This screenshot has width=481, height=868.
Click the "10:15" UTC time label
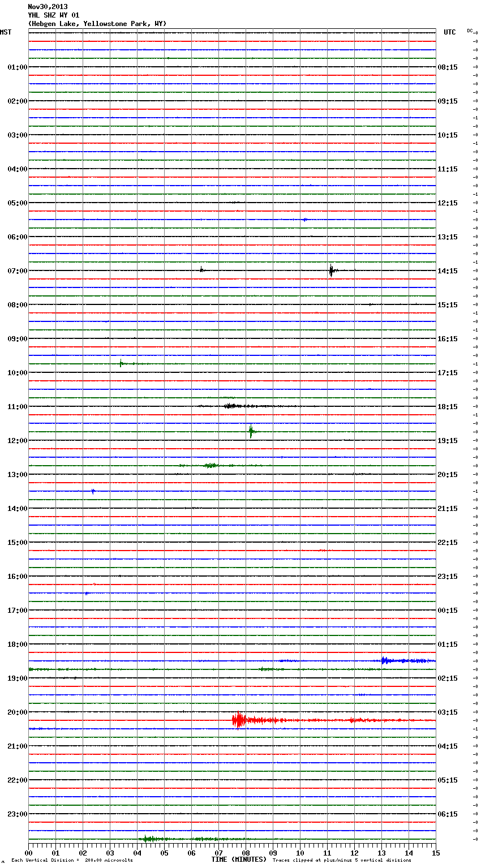coord(448,135)
